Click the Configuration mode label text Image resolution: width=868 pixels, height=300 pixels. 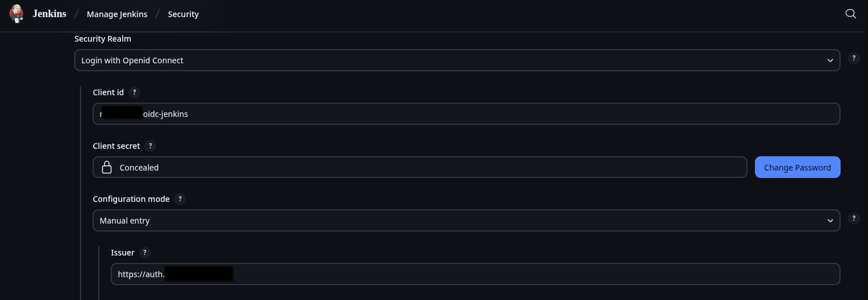pyautogui.click(x=131, y=199)
